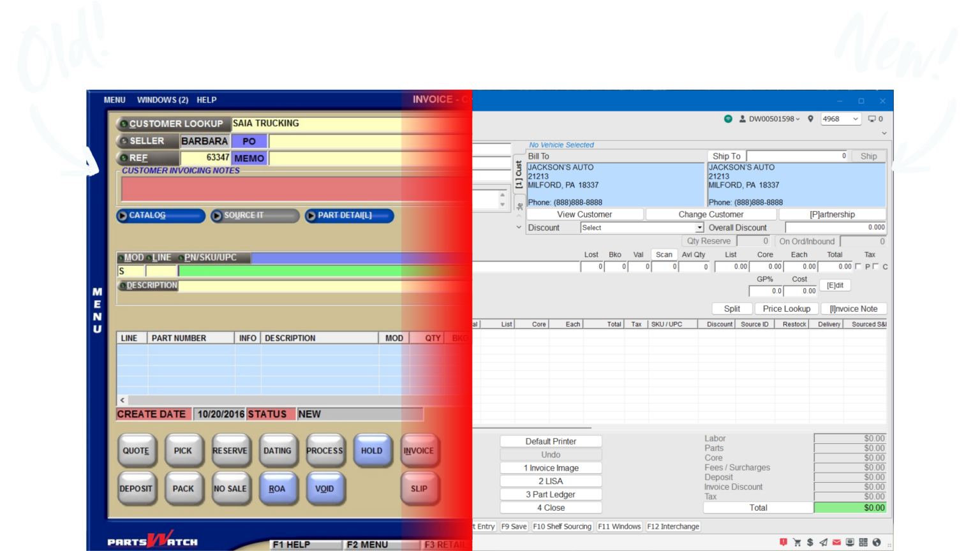Open the WINDOWS (2) menu
The width and height of the screenshot is (980, 551).
[163, 100]
